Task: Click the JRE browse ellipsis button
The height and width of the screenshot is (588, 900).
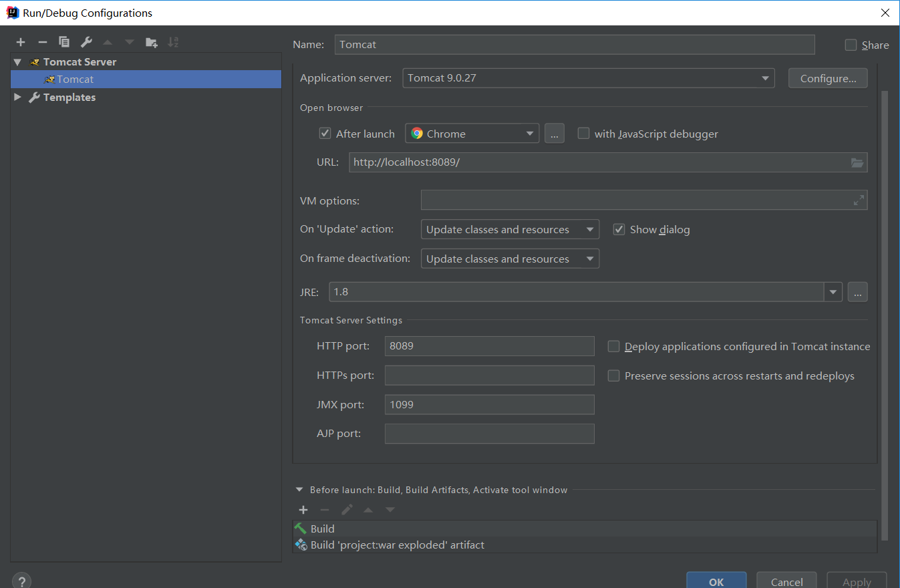Action: tap(858, 292)
